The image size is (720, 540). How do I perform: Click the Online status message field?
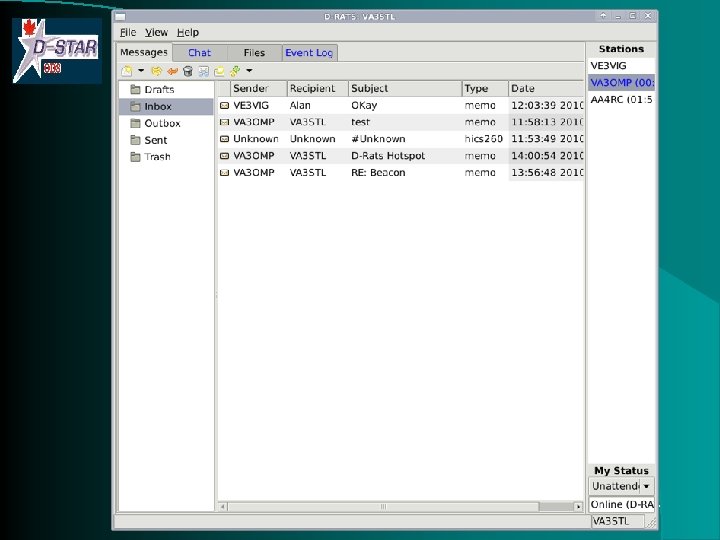(x=620, y=505)
